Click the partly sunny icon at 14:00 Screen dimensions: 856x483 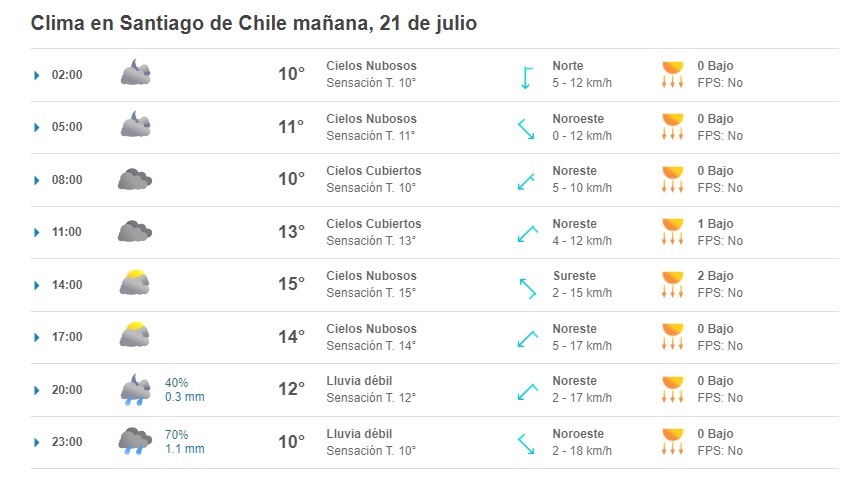(135, 284)
